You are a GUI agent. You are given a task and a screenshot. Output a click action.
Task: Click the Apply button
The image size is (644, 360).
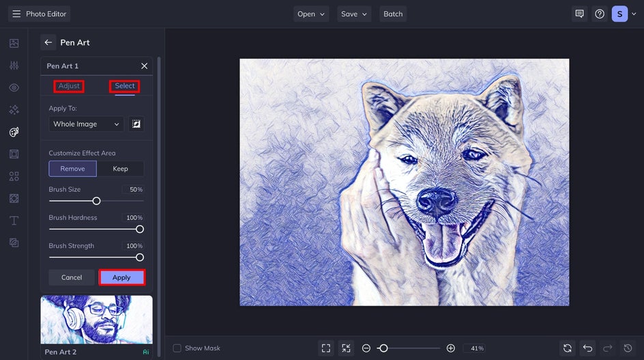point(121,277)
